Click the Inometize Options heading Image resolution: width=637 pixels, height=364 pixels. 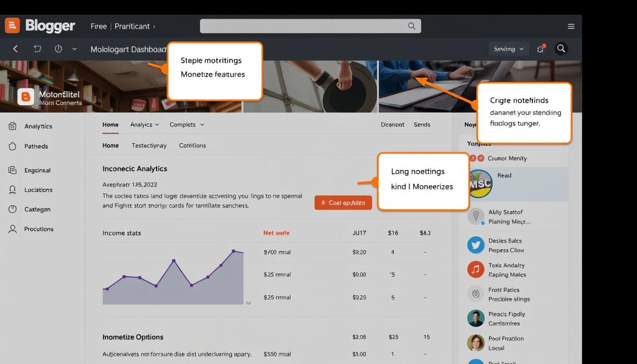point(133,337)
